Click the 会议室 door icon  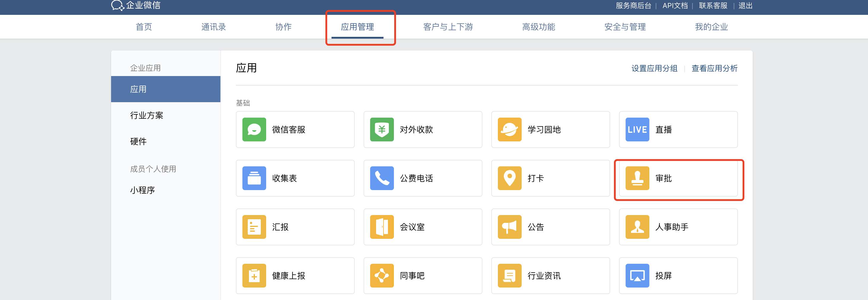(382, 227)
